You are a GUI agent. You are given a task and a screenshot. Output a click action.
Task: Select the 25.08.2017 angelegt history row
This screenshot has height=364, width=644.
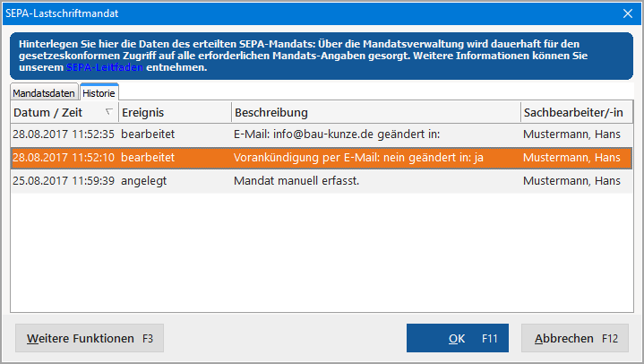pyautogui.click(x=322, y=181)
